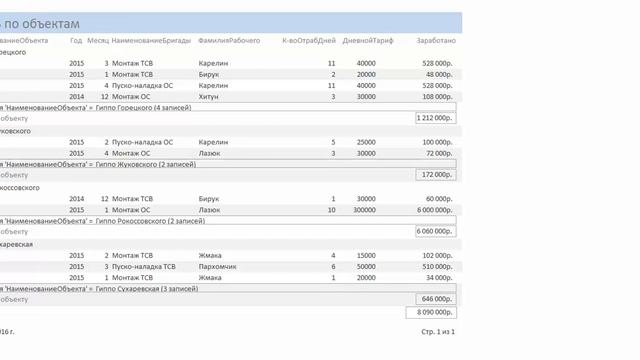Click the earned value '510 000р.'
640x360 pixels.
coord(437,267)
